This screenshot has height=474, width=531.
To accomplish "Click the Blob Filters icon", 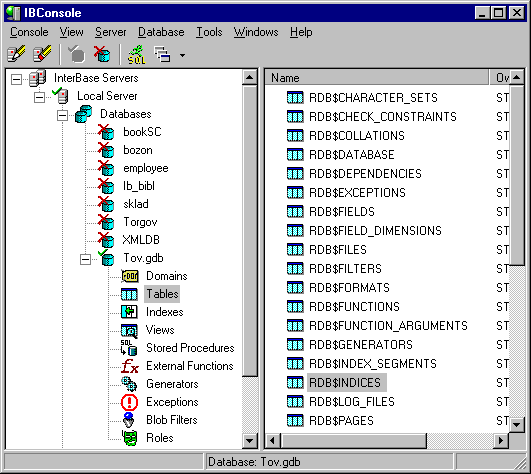I will pyautogui.click(x=129, y=420).
